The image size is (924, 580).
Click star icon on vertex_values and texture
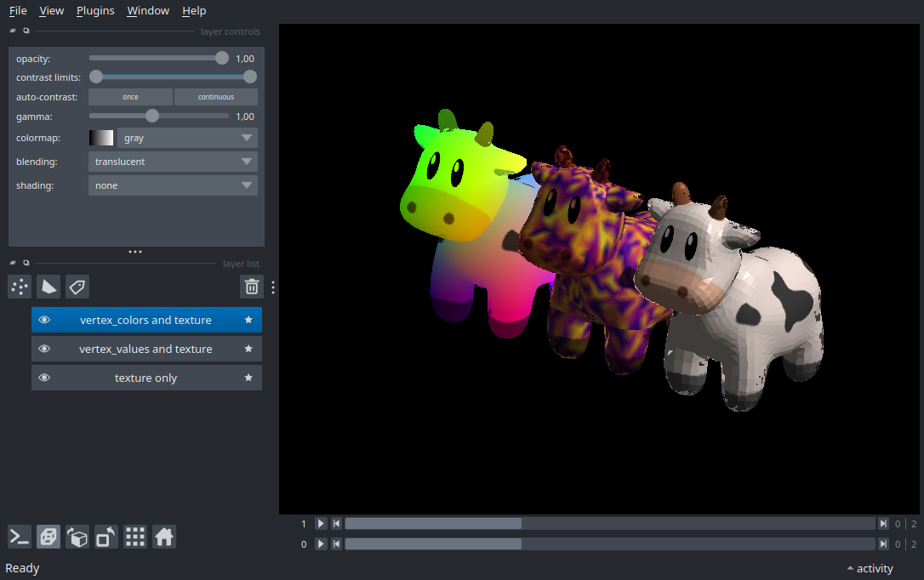tap(248, 349)
